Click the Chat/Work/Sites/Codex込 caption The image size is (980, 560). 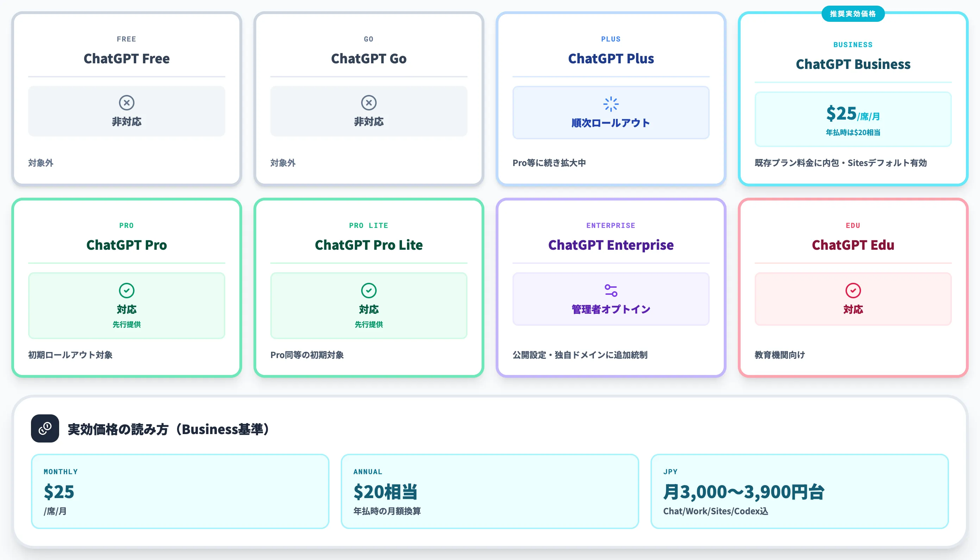(x=715, y=511)
